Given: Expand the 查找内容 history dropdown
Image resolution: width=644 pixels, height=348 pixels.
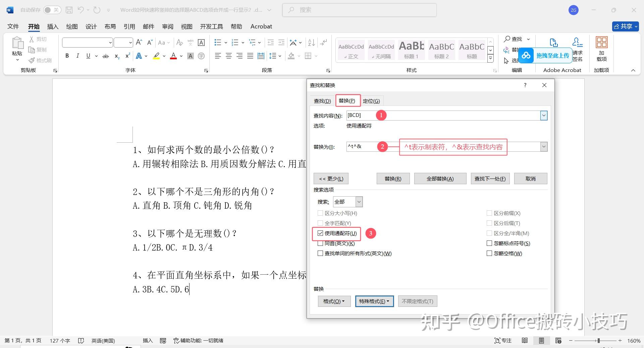Looking at the screenshot, I should point(543,115).
